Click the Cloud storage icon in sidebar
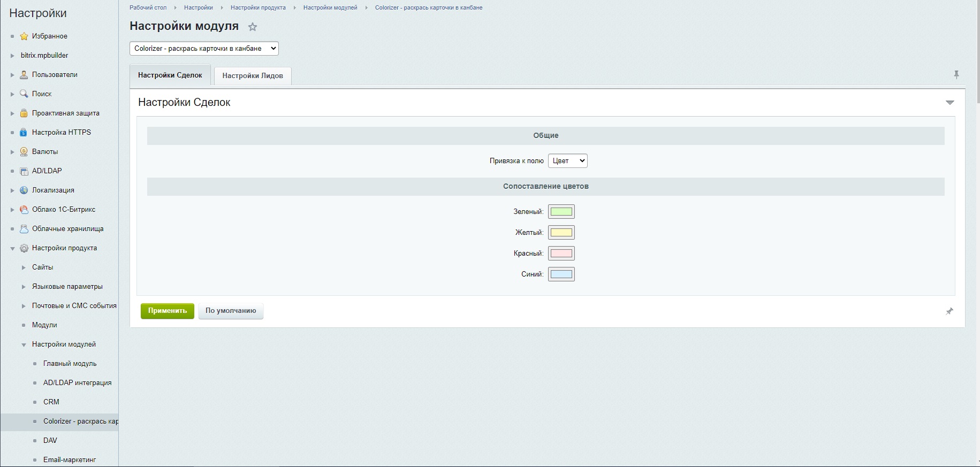Image resolution: width=980 pixels, height=467 pixels. point(24,229)
